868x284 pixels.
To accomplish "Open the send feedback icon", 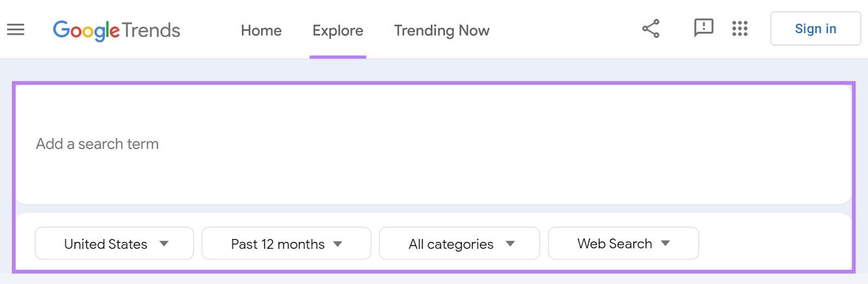I will 703,28.
